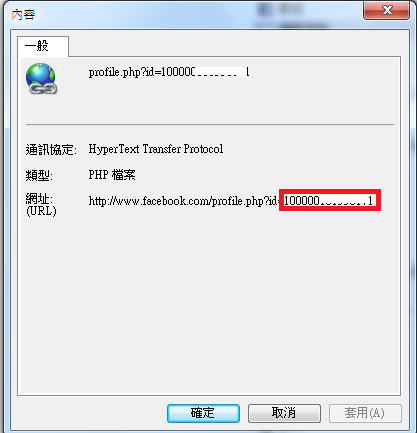This screenshot has height=433, width=417.
Task: Click the masked digits in the top filename
Action: point(220,72)
